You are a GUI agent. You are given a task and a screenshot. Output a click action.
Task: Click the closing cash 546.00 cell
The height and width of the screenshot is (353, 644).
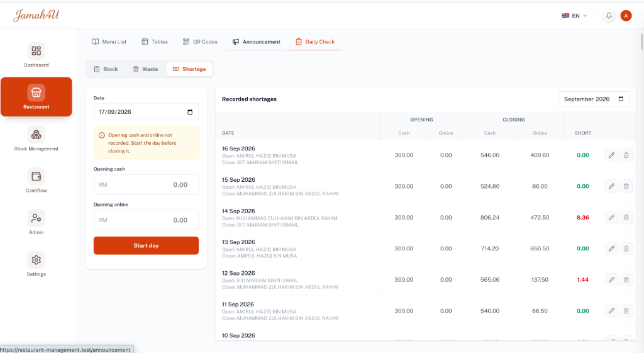pyautogui.click(x=490, y=155)
